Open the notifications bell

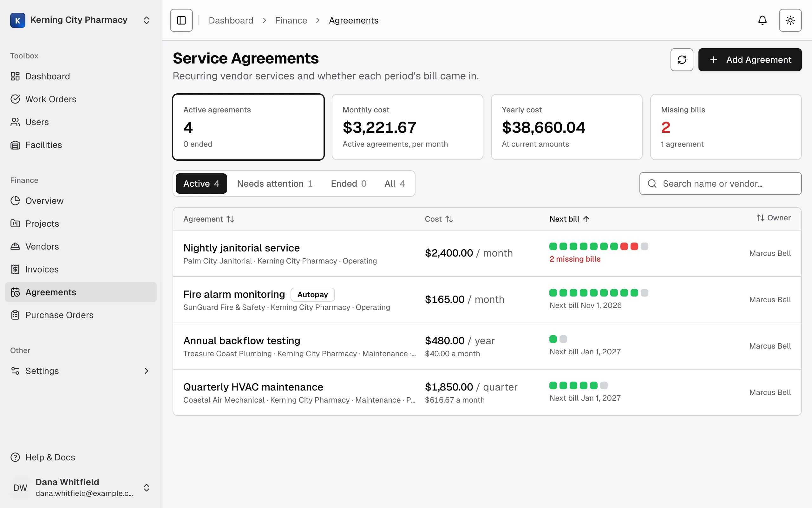pos(762,20)
